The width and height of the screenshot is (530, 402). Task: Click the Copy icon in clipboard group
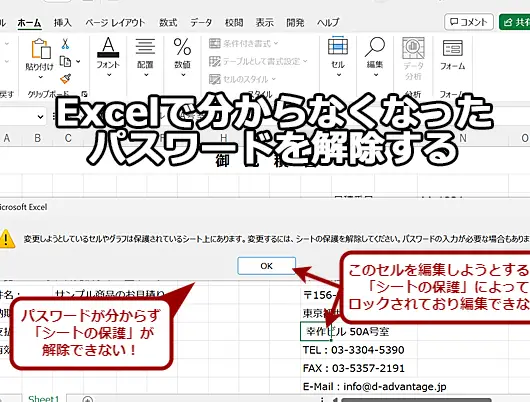click(x=65, y=62)
